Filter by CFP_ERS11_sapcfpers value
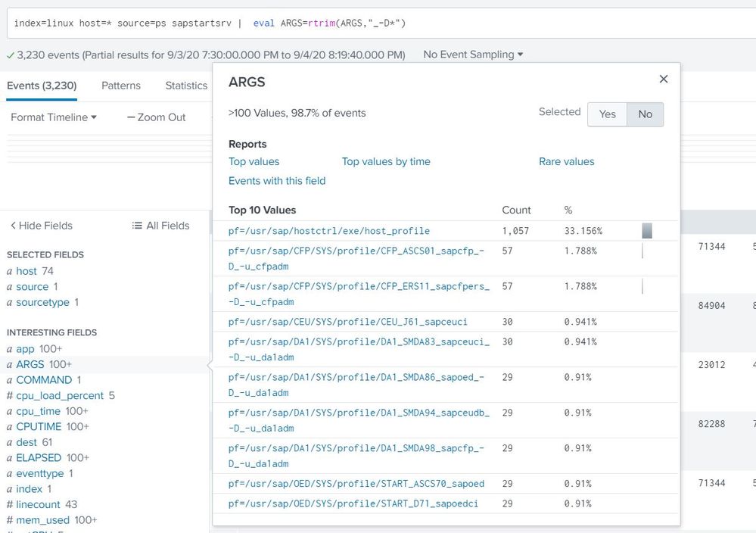This screenshot has width=756, height=533. click(x=359, y=295)
